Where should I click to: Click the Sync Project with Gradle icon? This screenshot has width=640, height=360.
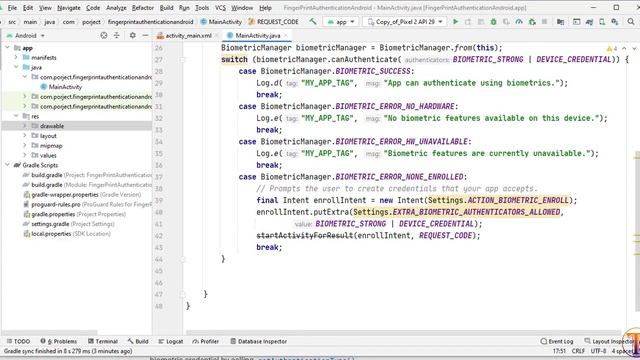click(x=589, y=22)
